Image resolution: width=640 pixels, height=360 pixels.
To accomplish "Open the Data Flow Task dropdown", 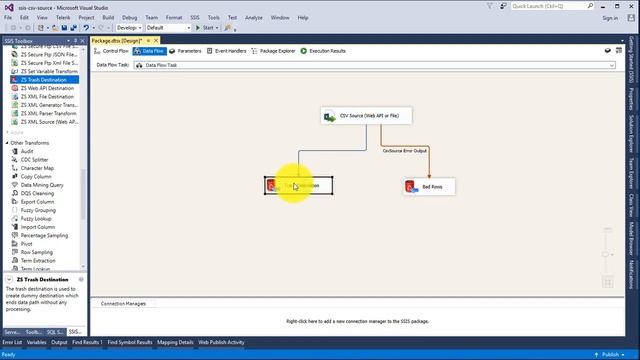I will click(x=612, y=65).
